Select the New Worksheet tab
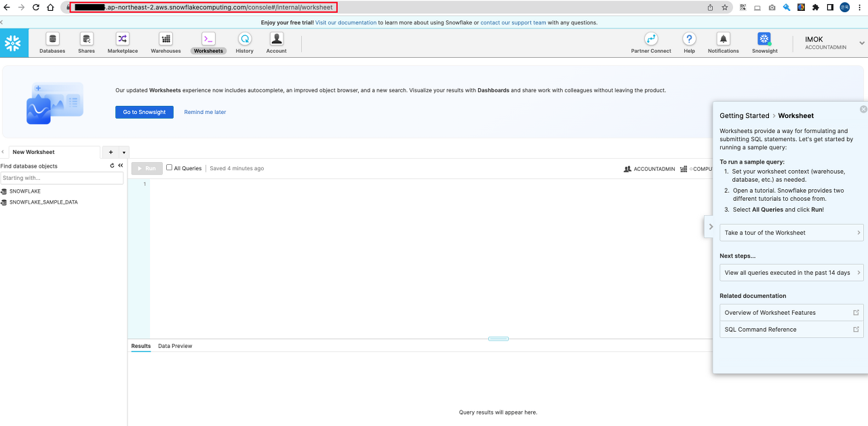Screen dimensions: 868x426 [x=53, y=152]
